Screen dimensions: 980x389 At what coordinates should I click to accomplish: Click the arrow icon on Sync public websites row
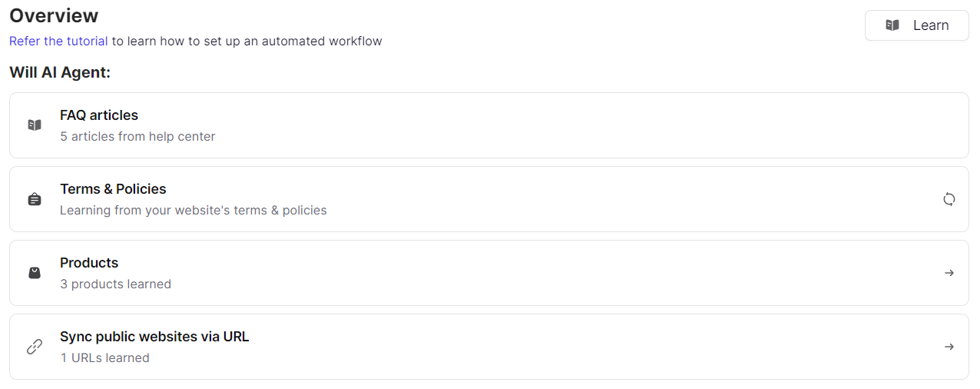[949, 347]
